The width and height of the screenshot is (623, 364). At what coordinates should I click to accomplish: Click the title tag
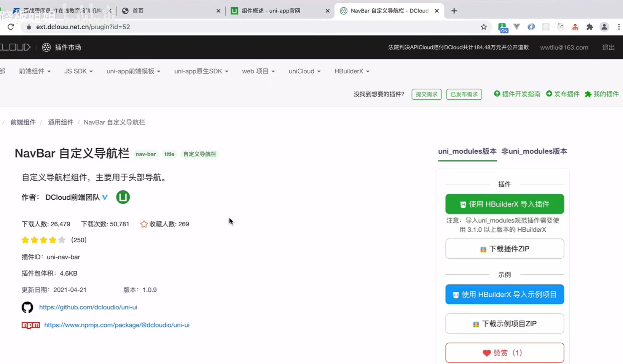point(169,154)
